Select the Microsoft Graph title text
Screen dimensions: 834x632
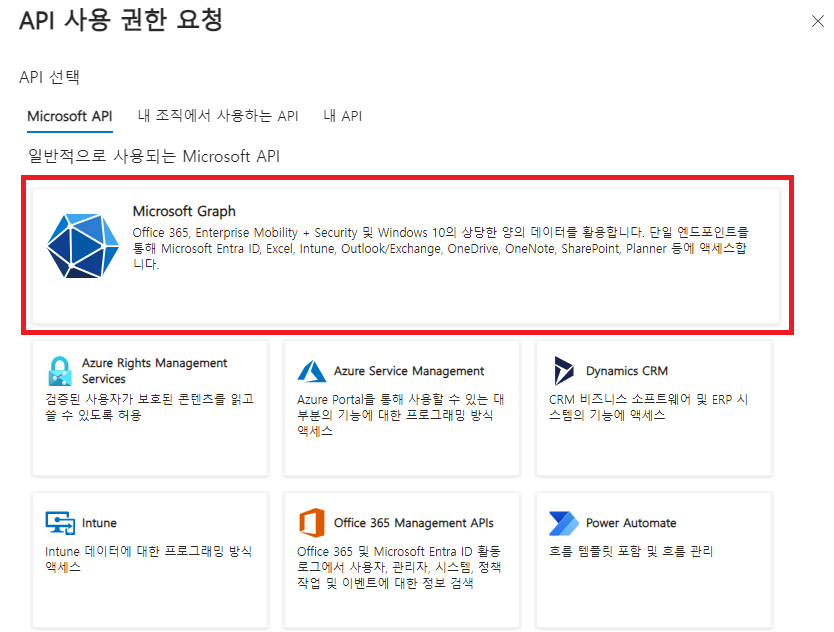184,211
